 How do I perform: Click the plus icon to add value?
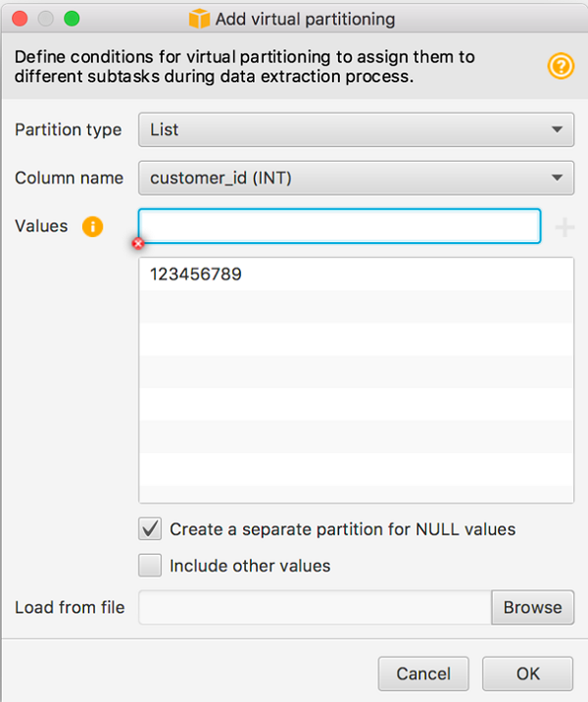pos(564,228)
